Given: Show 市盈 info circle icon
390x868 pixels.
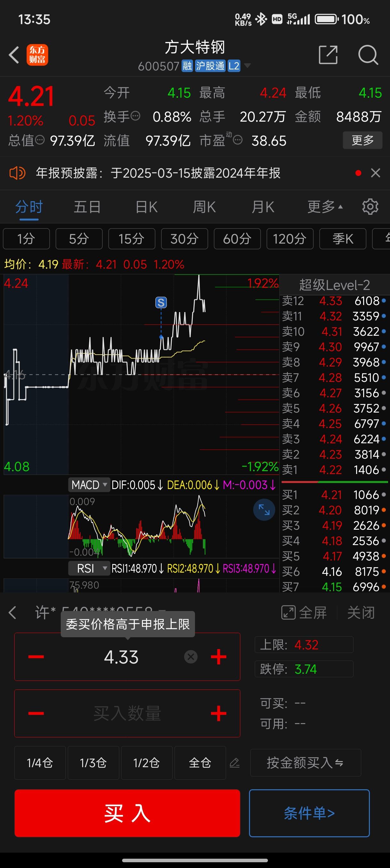Looking at the screenshot, I should point(238,140).
